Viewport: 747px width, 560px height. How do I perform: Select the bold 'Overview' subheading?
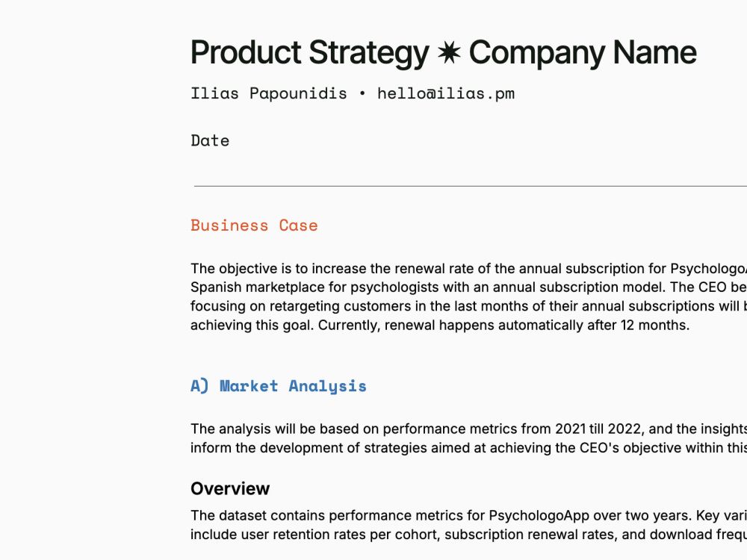pyautogui.click(x=230, y=488)
